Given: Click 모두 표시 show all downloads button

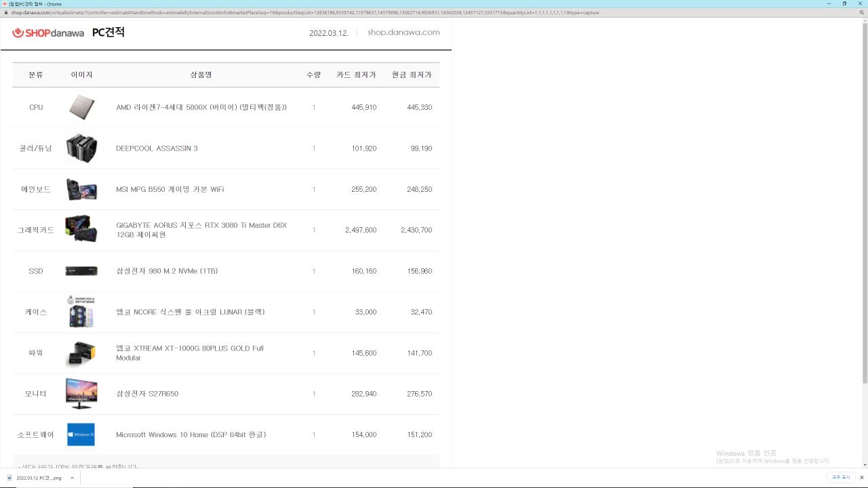Looking at the screenshot, I should click(x=841, y=478).
